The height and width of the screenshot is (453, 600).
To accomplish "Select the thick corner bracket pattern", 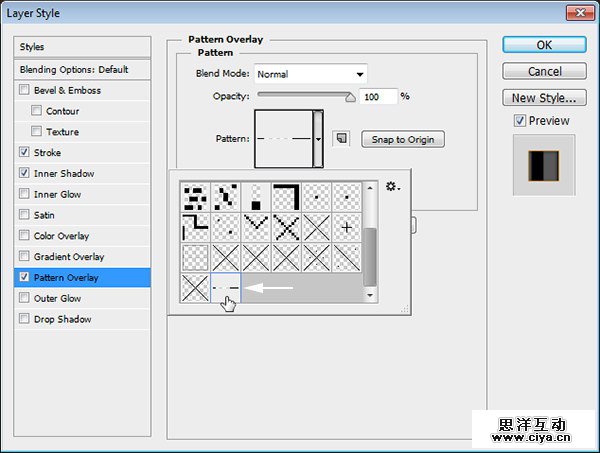I will pyautogui.click(x=286, y=197).
